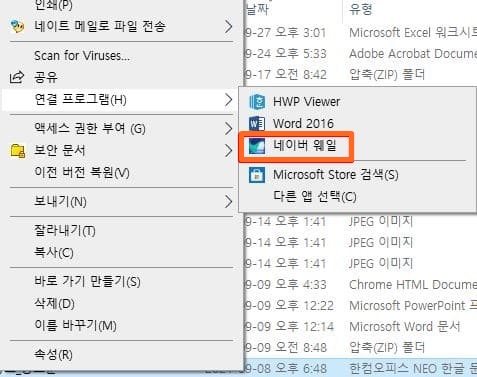
Task: Click the Word 2016 app icon
Action: pos(257,123)
